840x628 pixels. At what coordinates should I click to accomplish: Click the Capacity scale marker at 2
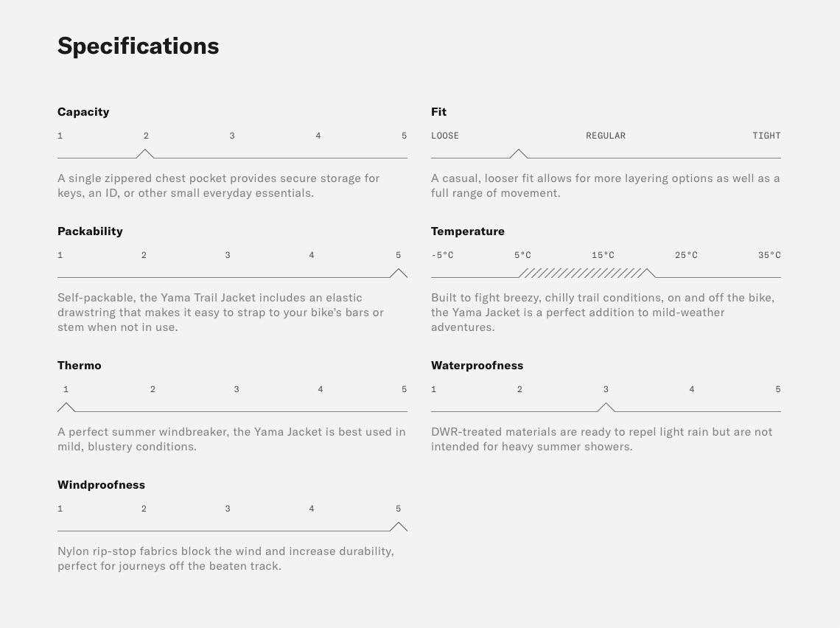[x=146, y=153]
